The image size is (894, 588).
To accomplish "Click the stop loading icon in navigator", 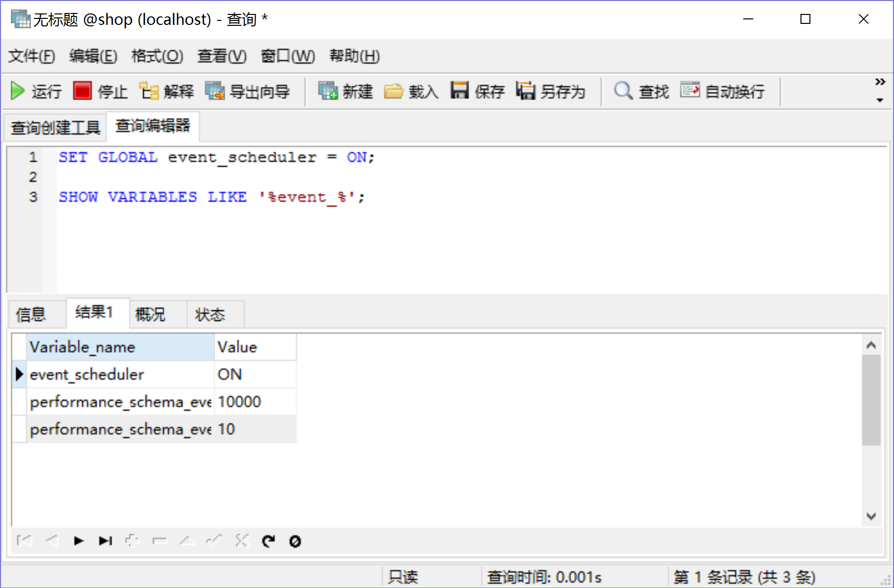I will point(295,541).
